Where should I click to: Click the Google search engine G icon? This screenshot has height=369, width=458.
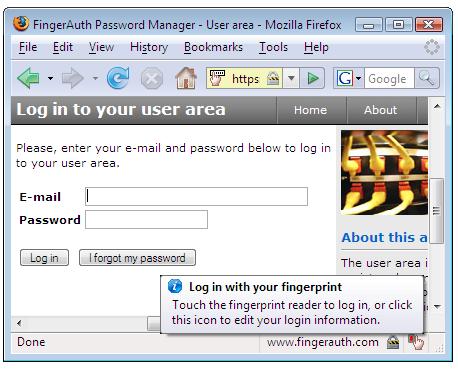(x=345, y=78)
